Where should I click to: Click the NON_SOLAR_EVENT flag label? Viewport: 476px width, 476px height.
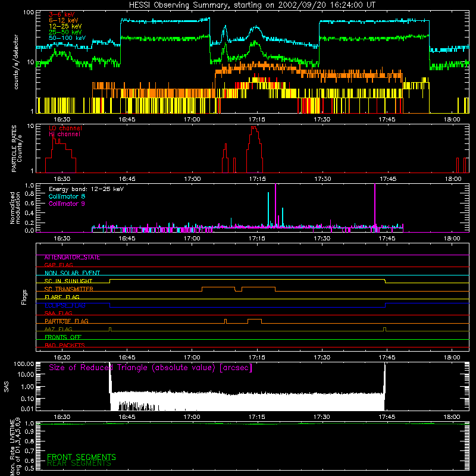point(72,273)
